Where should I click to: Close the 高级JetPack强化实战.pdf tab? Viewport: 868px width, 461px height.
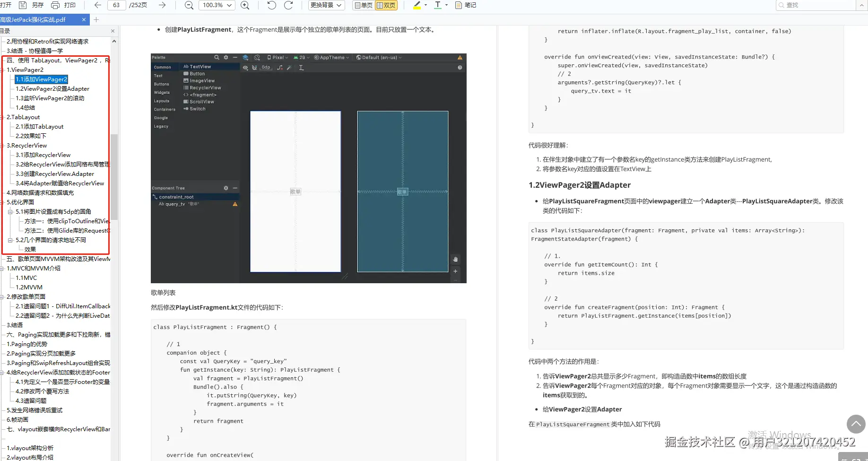point(84,20)
